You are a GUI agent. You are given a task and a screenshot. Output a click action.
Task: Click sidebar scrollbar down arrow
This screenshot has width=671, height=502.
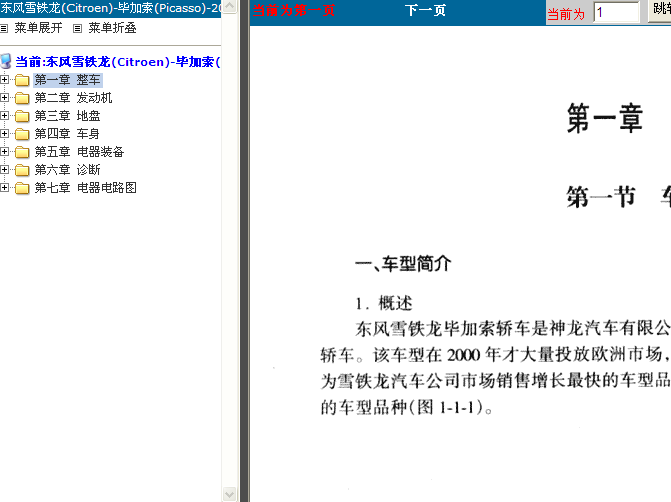(x=229, y=494)
